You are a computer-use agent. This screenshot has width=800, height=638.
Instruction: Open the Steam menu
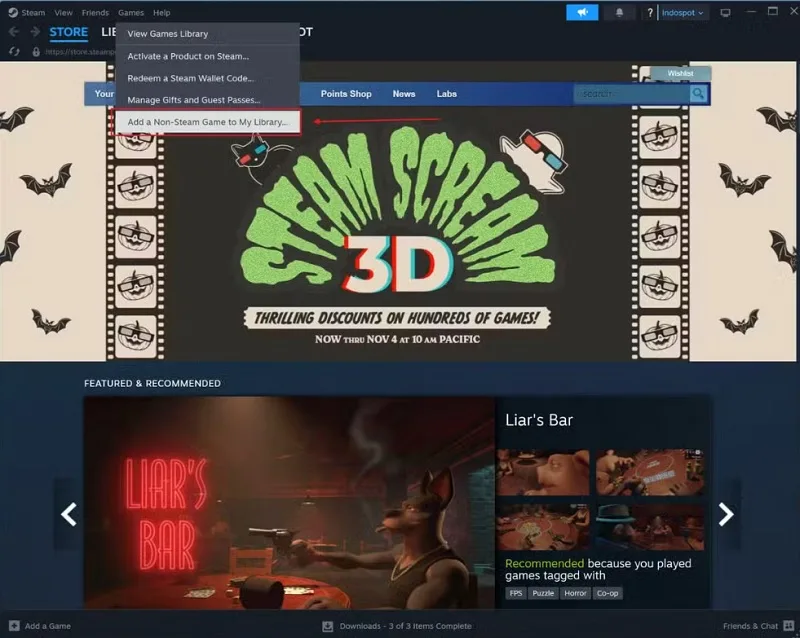pos(33,13)
